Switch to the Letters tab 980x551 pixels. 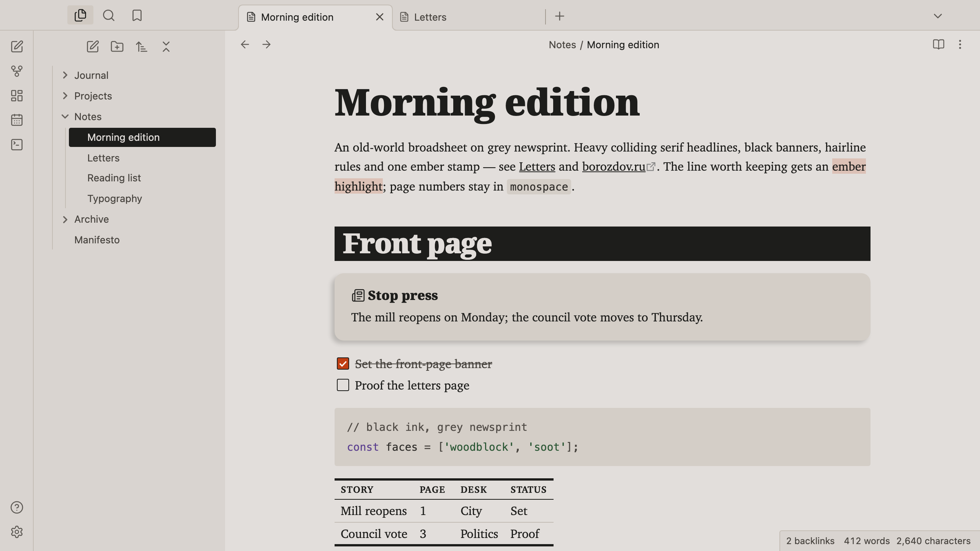click(469, 17)
